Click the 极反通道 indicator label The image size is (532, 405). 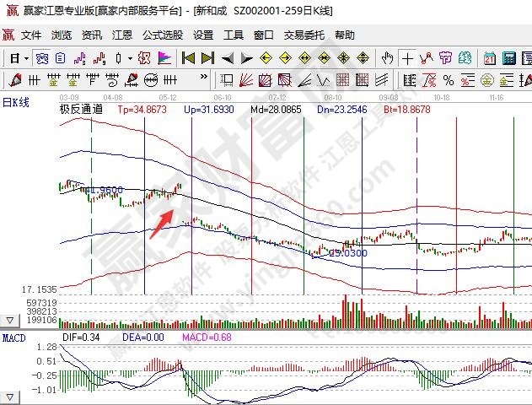point(81,110)
